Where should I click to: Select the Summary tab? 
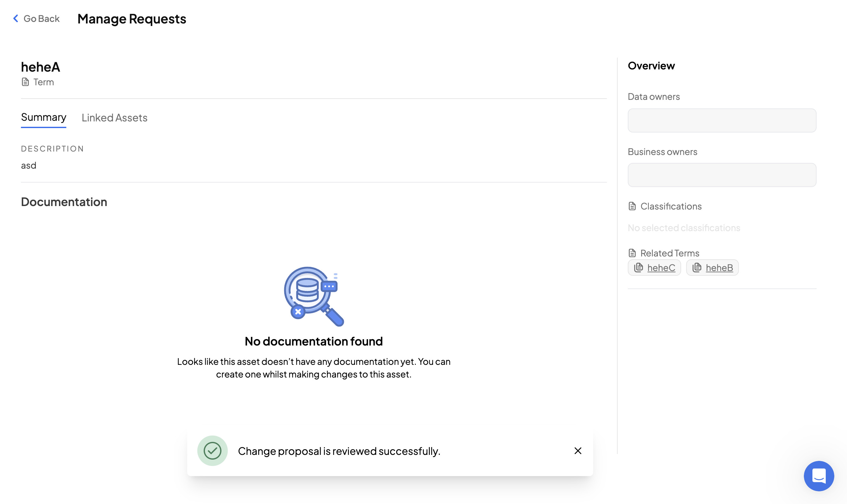coord(43,117)
